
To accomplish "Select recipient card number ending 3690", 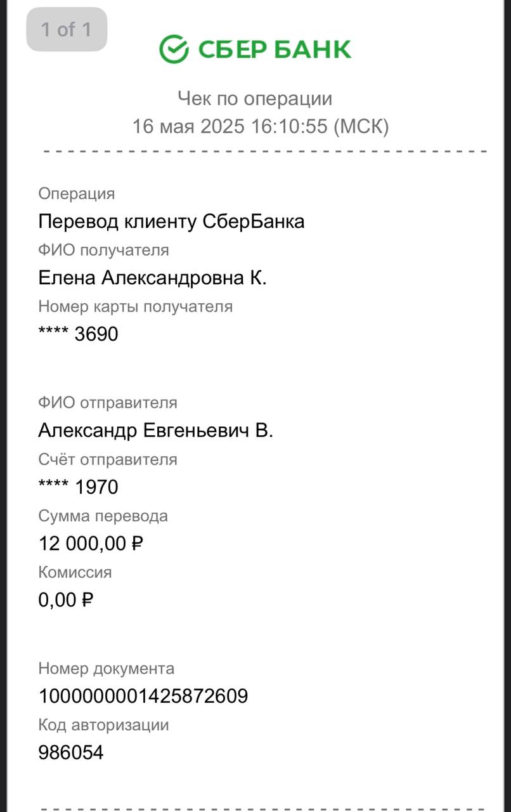I will coord(79,334).
